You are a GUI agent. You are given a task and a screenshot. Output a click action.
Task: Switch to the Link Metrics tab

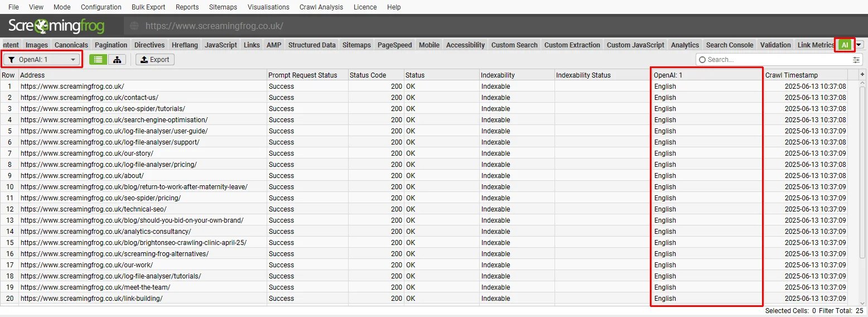815,45
